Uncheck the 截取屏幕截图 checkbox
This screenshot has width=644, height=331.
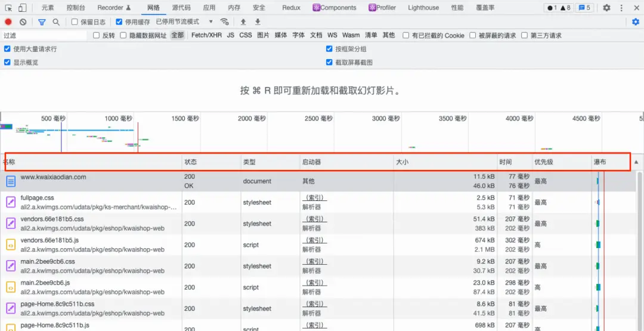click(329, 63)
